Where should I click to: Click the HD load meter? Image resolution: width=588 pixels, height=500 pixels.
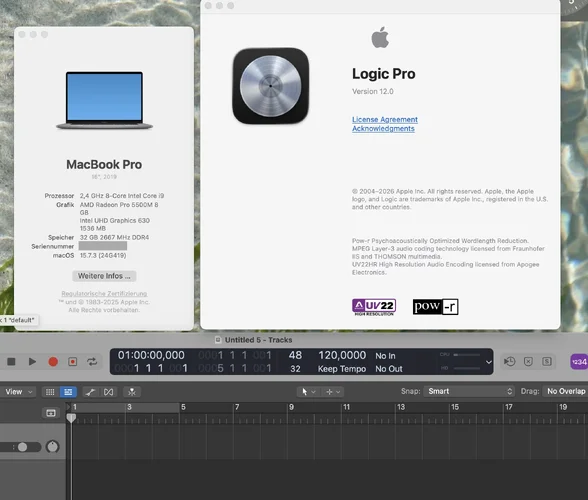tap(460, 368)
